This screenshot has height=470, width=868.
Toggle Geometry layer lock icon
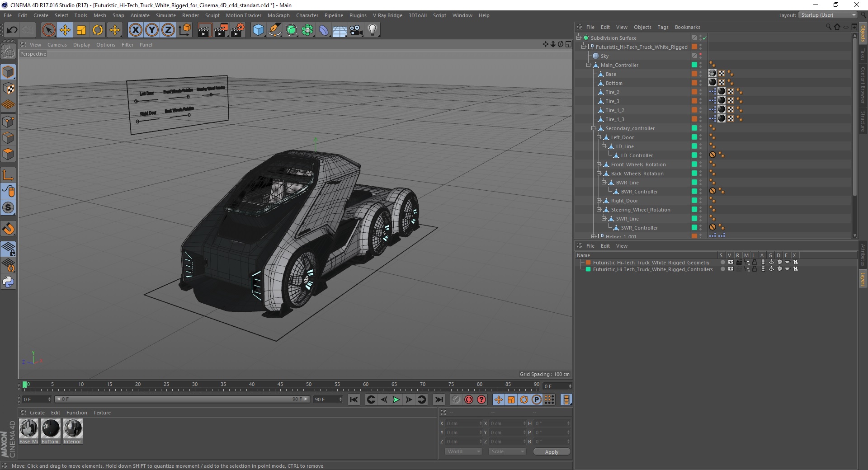755,262
